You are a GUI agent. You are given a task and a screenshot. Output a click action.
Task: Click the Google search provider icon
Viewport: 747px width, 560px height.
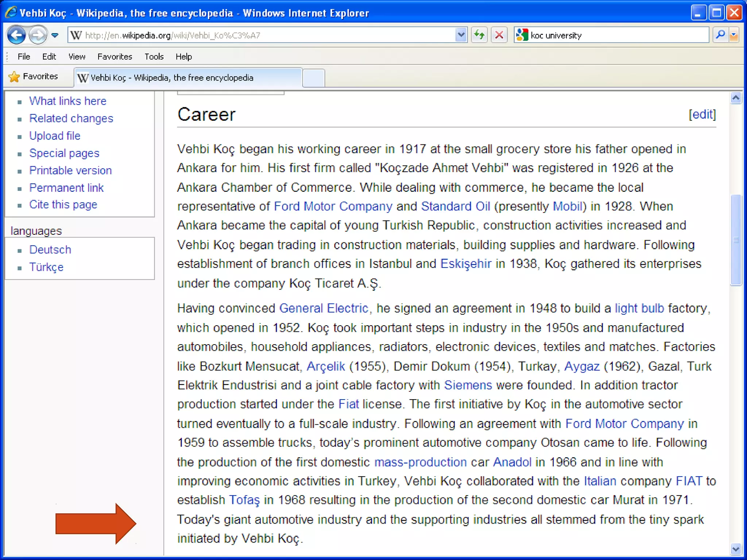click(x=522, y=35)
